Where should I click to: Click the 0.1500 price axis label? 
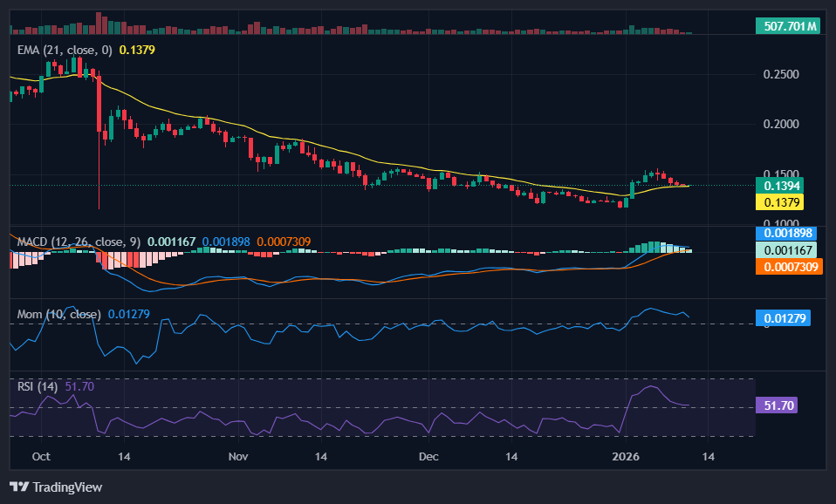[x=781, y=174]
